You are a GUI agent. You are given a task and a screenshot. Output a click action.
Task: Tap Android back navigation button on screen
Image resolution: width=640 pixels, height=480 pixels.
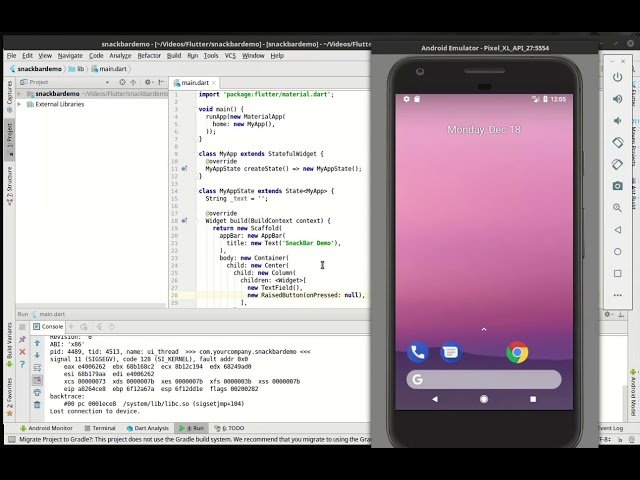tap(435, 399)
